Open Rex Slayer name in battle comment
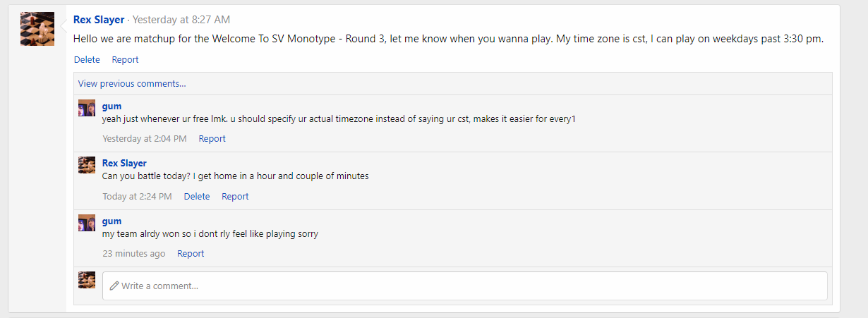The image size is (868, 318). [x=124, y=163]
